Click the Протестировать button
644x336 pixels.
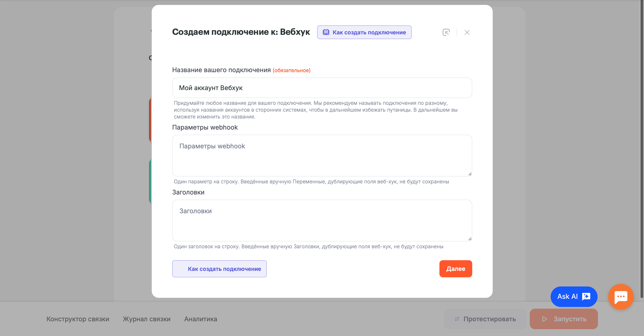(x=485, y=319)
